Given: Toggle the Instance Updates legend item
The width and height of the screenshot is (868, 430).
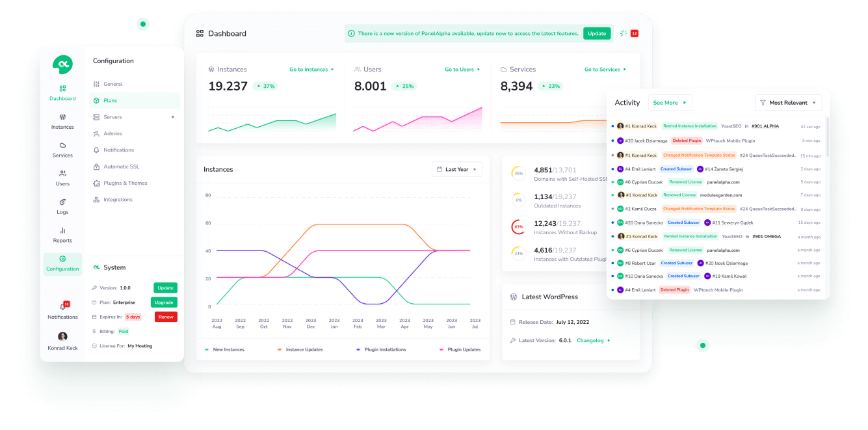Looking at the screenshot, I should point(299,349).
